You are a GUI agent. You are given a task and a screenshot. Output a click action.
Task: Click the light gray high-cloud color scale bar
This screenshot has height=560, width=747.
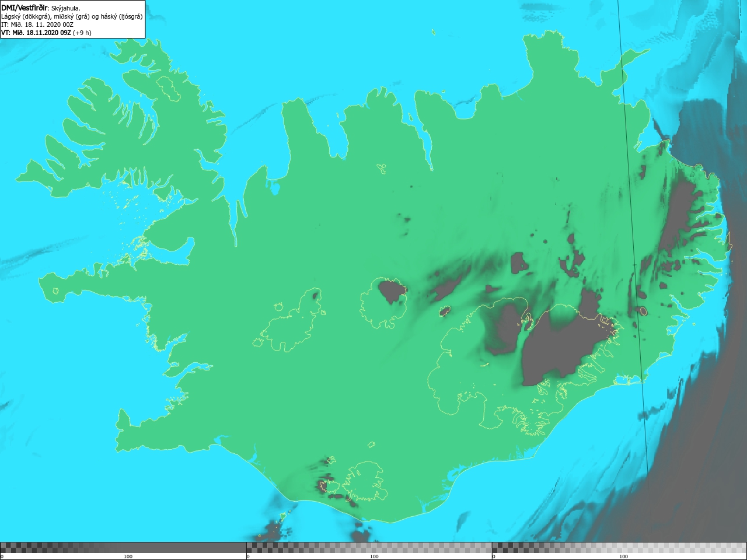[x=619, y=547]
